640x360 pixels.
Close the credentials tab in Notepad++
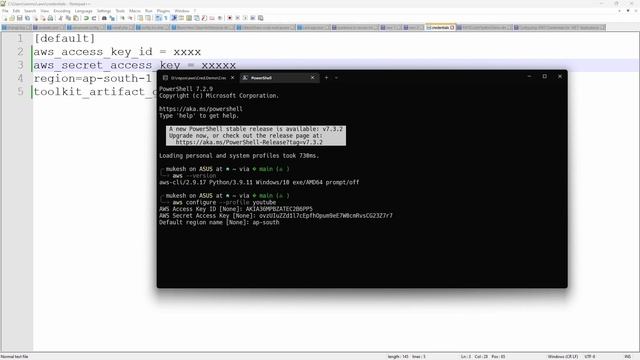[452, 27]
